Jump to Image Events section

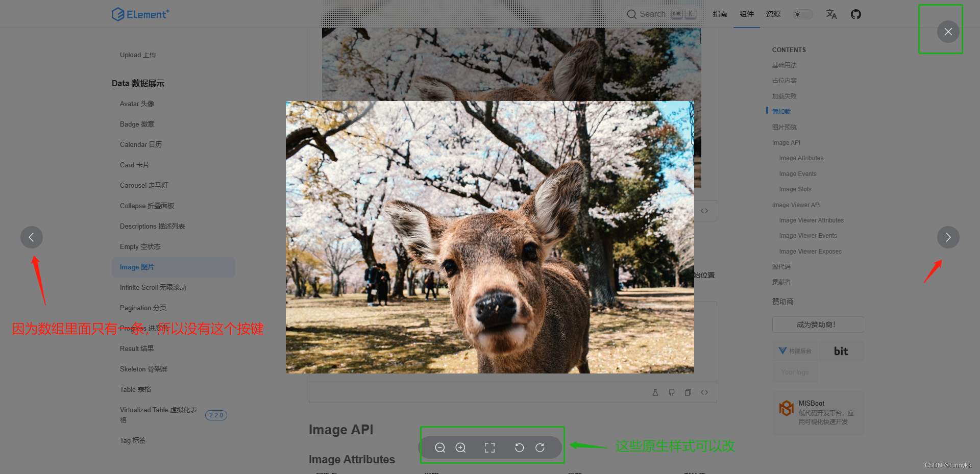click(797, 174)
